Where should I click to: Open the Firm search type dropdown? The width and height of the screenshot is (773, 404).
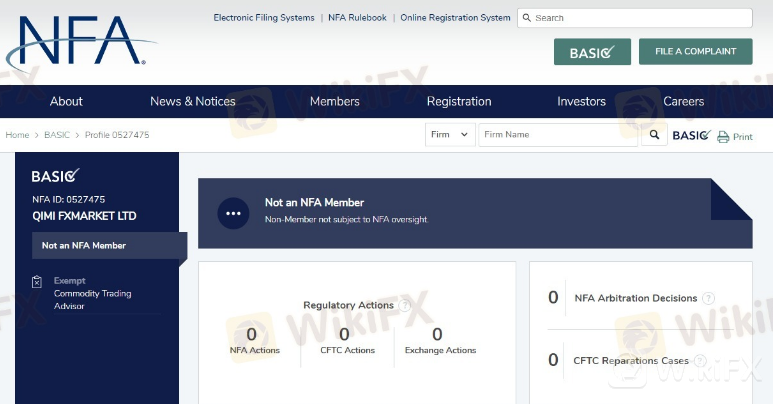tap(450, 134)
